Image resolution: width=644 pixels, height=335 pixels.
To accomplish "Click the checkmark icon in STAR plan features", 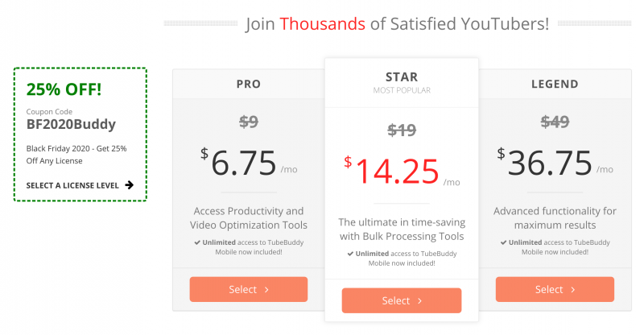I will [x=351, y=254].
